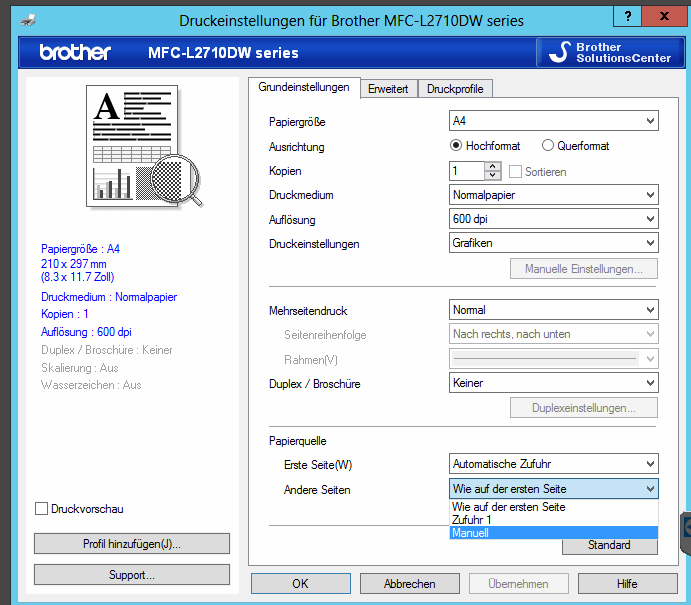This screenshot has width=691, height=605.
Task: Click the 'Auflösung : 600 dpi' summary text
Action: click(86, 332)
